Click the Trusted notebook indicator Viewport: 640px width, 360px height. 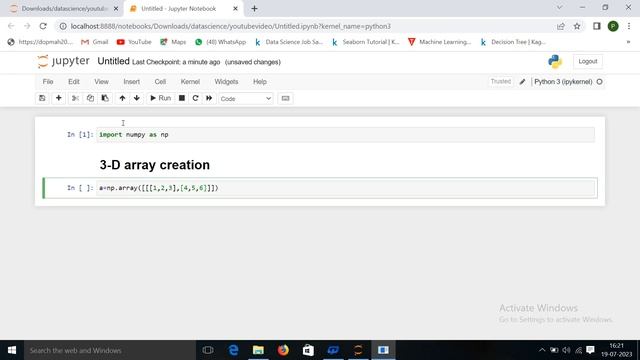[501, 82]
